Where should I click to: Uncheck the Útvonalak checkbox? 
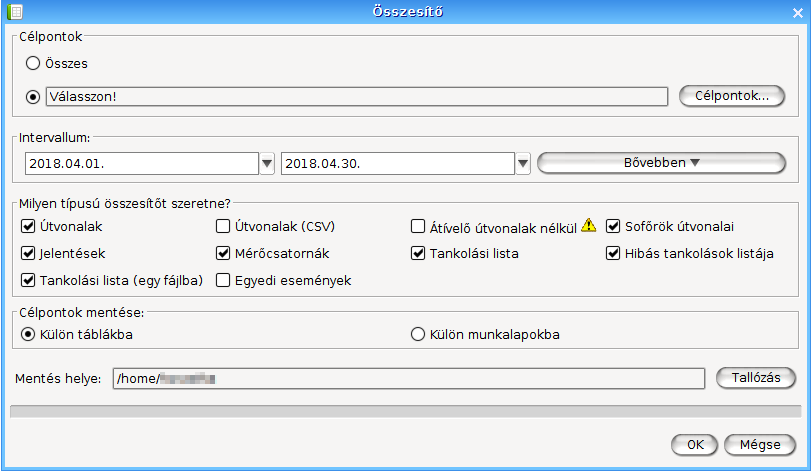pos(28,227)
